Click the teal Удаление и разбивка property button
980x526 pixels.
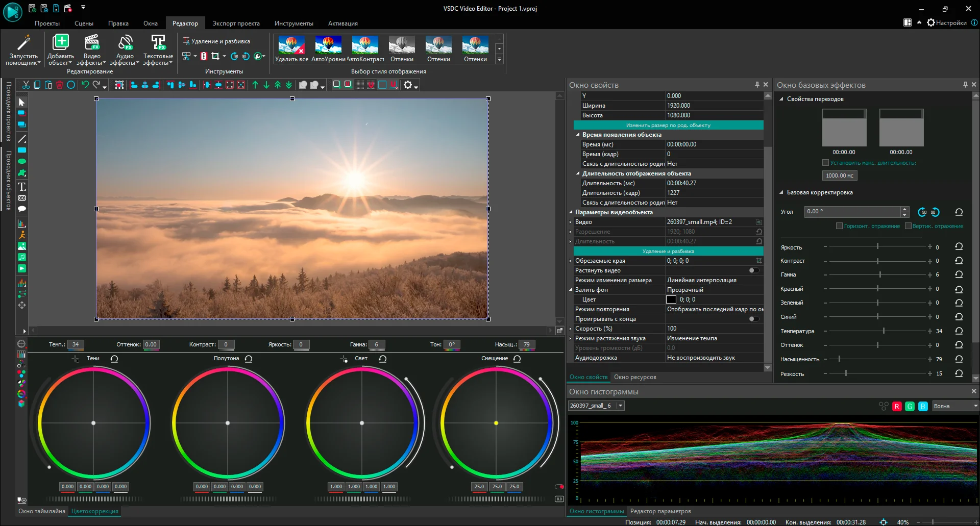[668, 251]
